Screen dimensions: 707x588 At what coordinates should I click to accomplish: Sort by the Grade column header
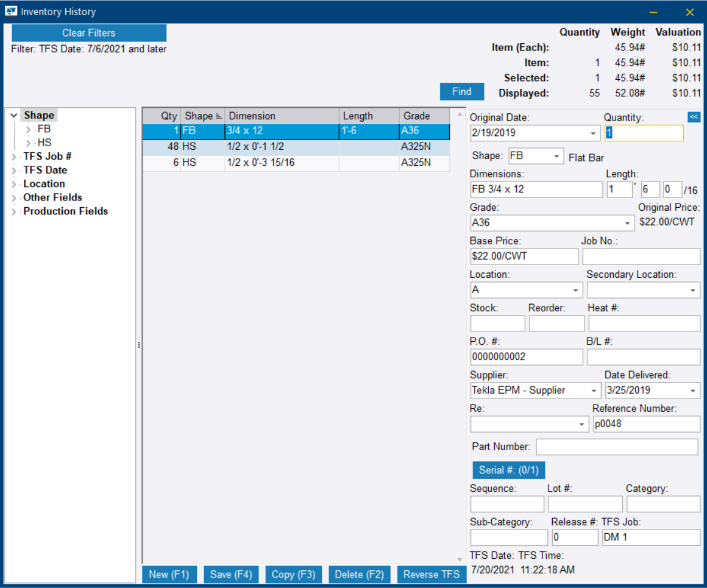point(424,116)
